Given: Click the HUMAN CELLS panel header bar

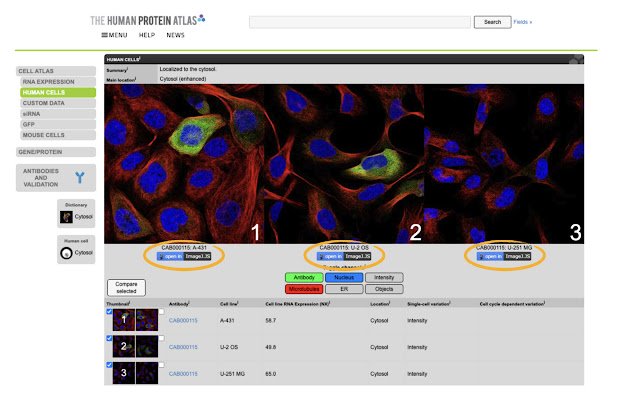Looking at the screenshot, I should tap(344, 59).
